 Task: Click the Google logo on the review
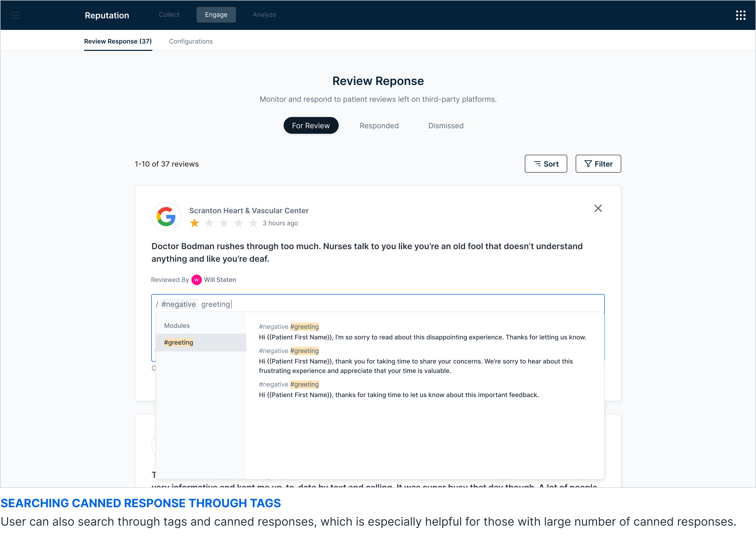click(166, 217)
